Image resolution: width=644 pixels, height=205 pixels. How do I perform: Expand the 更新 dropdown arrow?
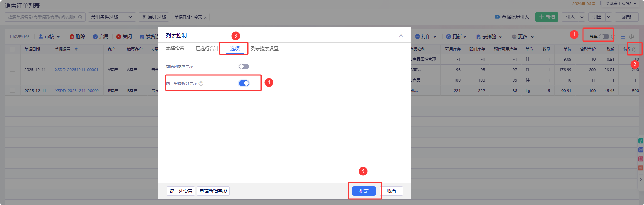(x=465, y=36)
